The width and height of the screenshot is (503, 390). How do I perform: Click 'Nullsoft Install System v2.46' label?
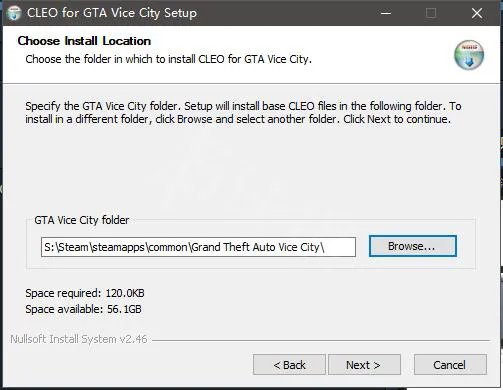point(79,339)
